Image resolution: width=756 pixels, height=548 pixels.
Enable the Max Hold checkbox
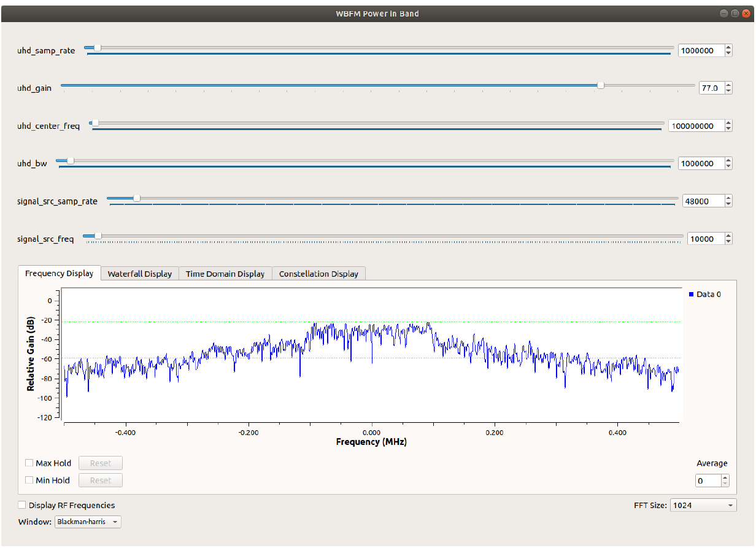click(29, 463)
